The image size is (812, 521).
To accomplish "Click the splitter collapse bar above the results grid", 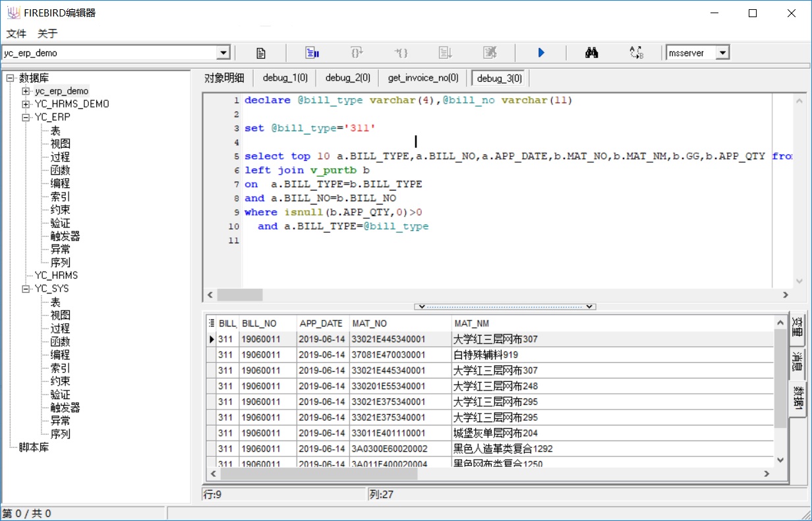I will coord(505,307).
